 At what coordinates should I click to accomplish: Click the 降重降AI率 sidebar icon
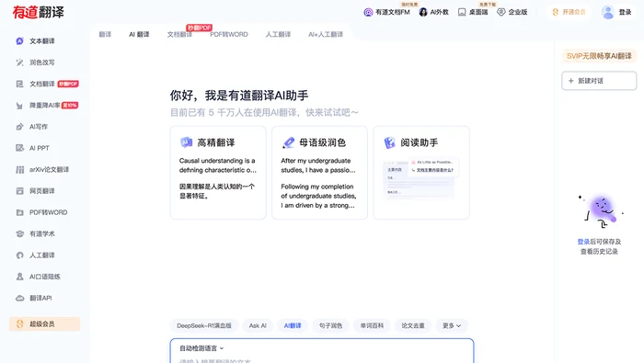19,106
